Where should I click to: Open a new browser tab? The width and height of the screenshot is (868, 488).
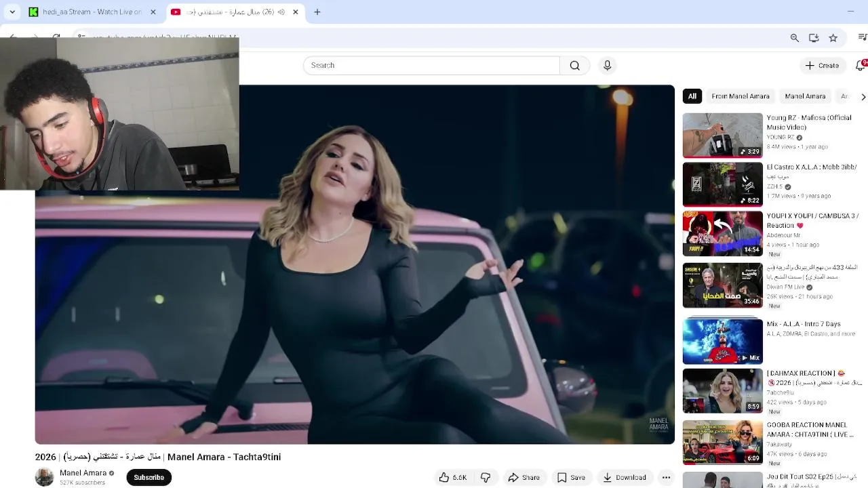[317, 12]
